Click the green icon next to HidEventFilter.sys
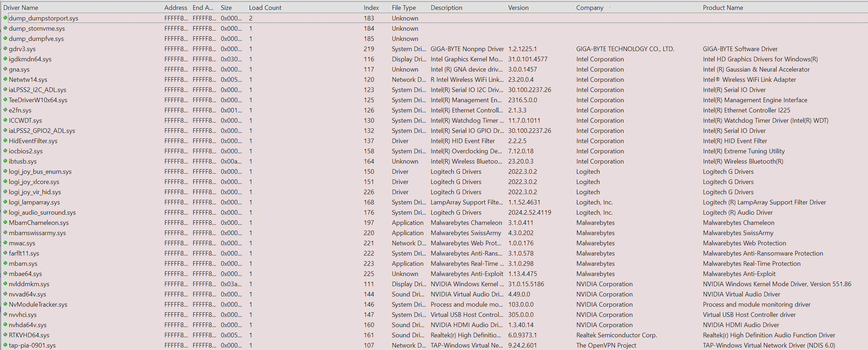The image size is (868, 350). pyautogui.click(x=5, y=140)
